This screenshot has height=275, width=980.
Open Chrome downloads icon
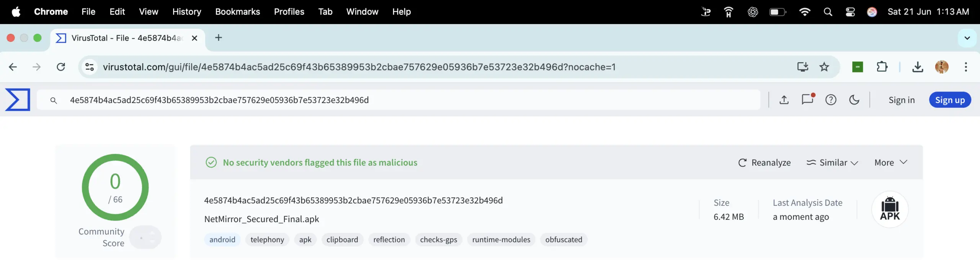click(918, 67)
